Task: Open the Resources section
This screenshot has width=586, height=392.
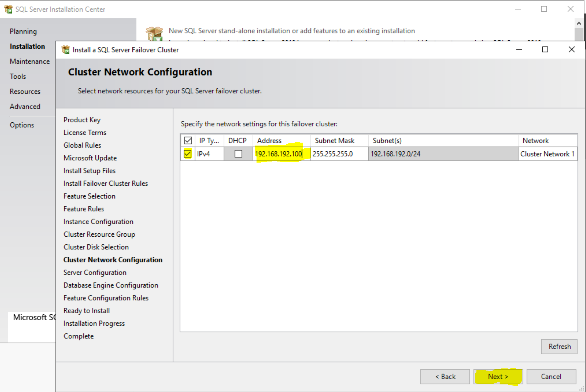Action: tap(25, 91)
